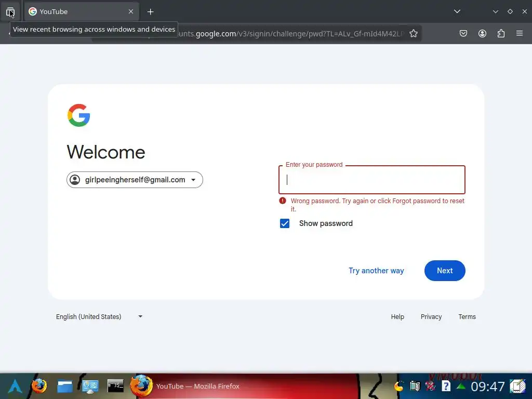Open the girlpeeingherself@gmail.com account switcher

pos(135,180)
